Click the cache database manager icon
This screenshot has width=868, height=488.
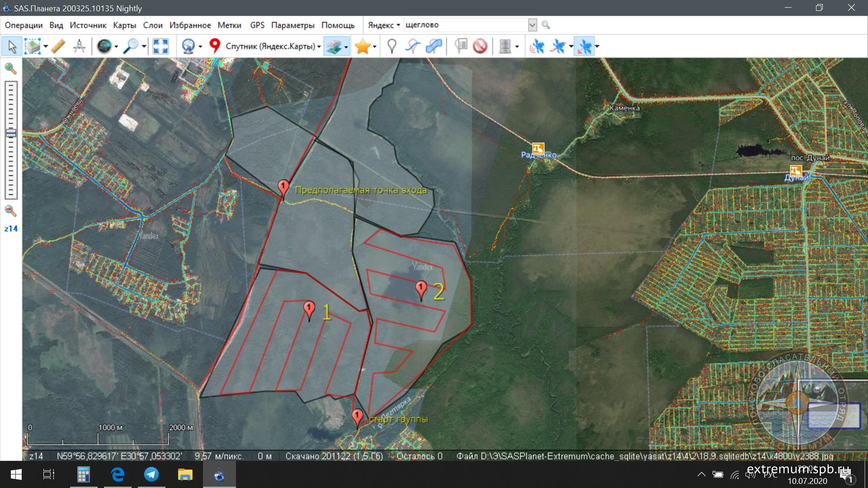[x=505, y=46]
